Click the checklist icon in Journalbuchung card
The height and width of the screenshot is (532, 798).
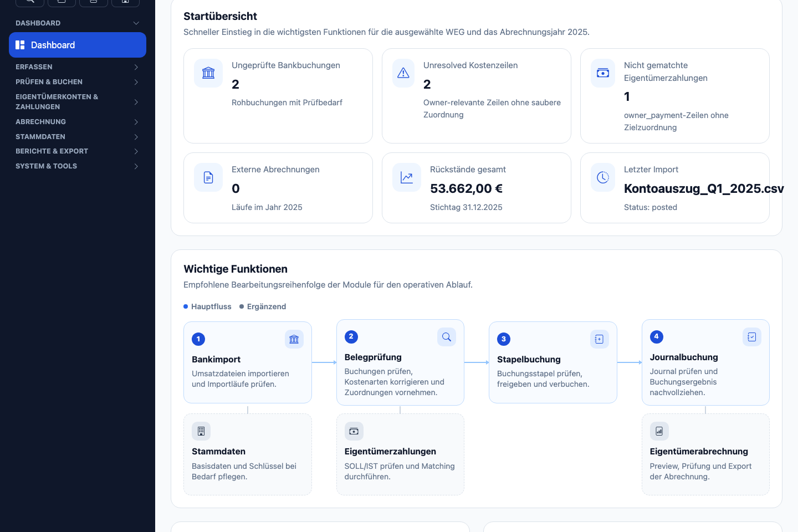coord(752,337)
